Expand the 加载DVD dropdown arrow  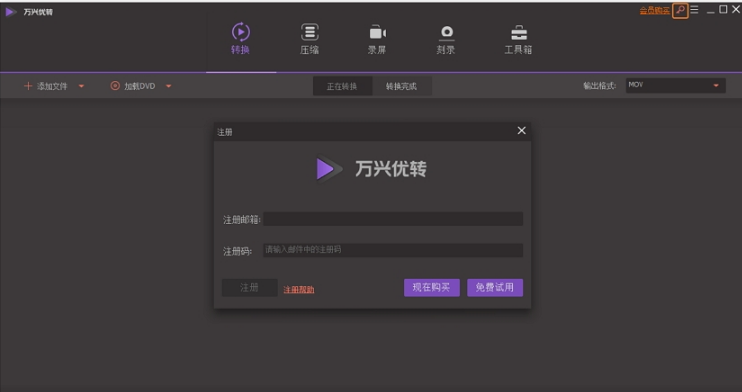pyautogui.click(x=168, y=86)
